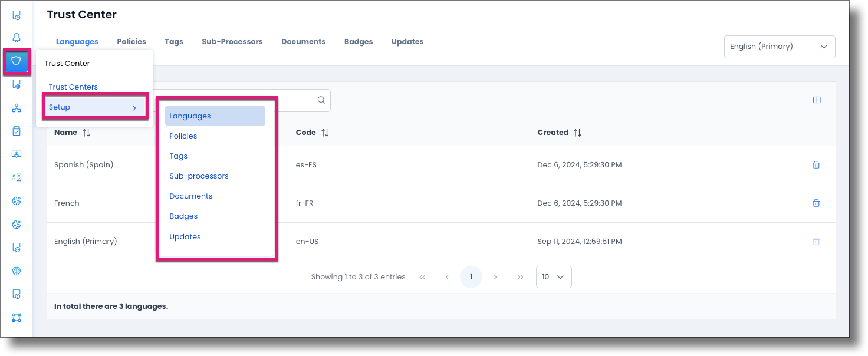Click the search magnifier icon in the search bar

coord(321,100)
